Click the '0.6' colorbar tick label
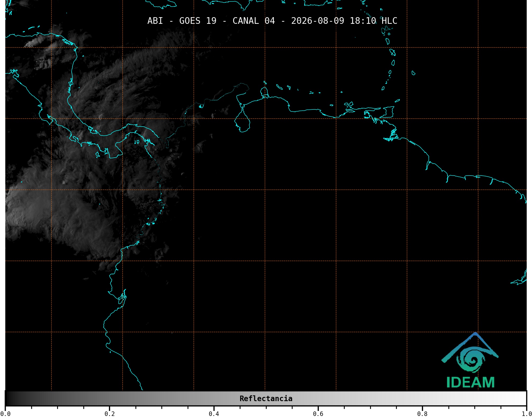Image resolution: width=532 pixels, height=417 pixels. coord(318,414)
